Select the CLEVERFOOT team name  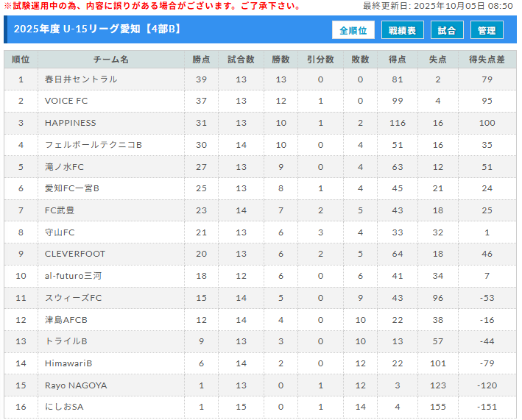click(75, 254)
